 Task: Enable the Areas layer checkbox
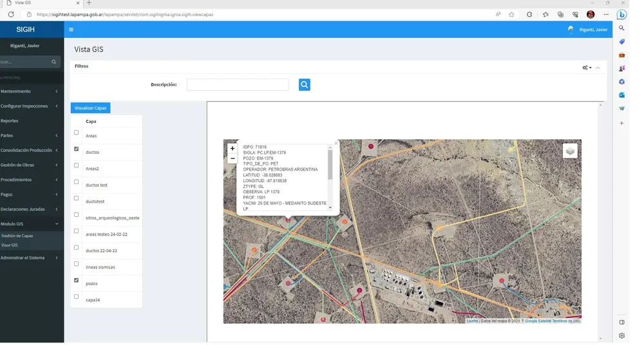[x=77, y=133]
